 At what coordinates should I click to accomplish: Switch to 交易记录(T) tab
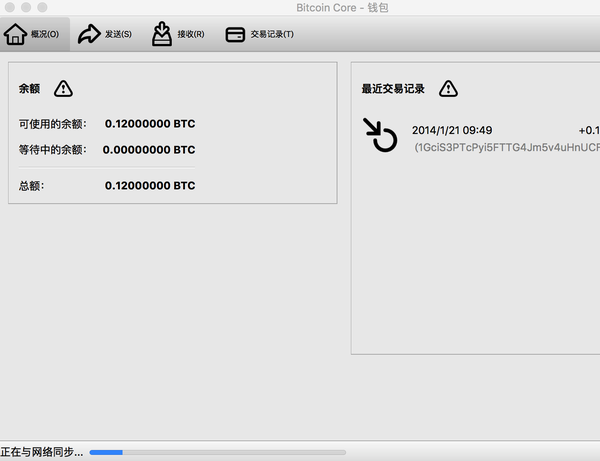(260, 34)
